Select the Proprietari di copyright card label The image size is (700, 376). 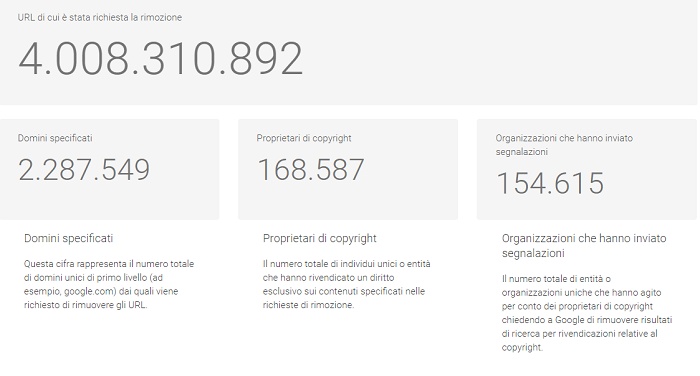304,138
